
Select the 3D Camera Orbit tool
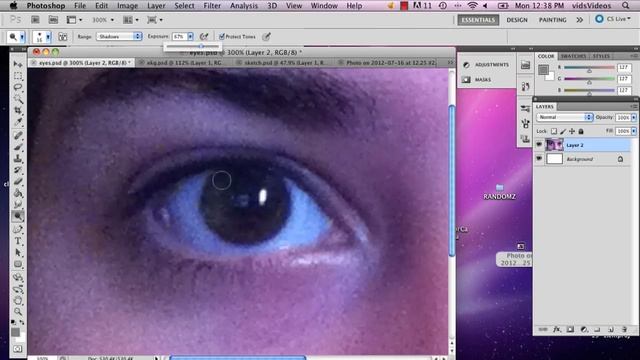[18, 289]
